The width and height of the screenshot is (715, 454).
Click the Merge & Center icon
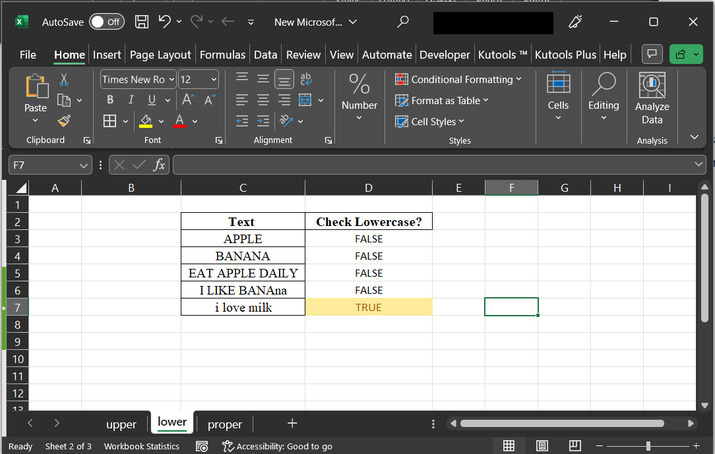click(307, 100)
